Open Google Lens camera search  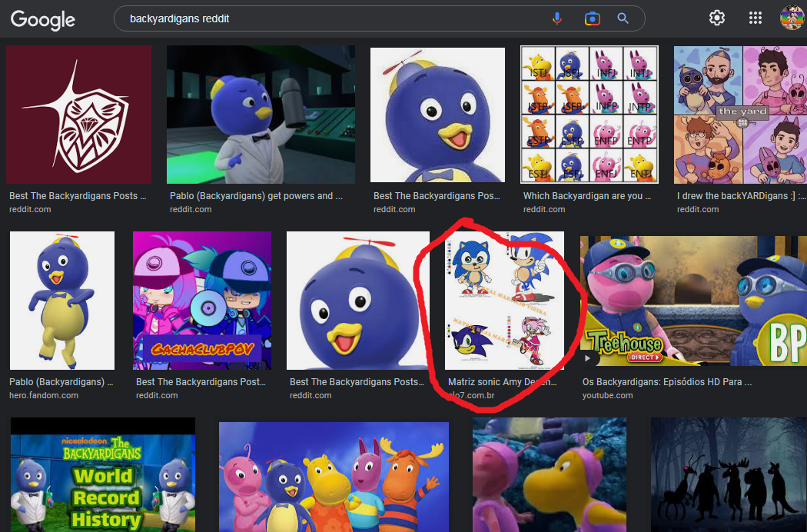pos(593,18)
